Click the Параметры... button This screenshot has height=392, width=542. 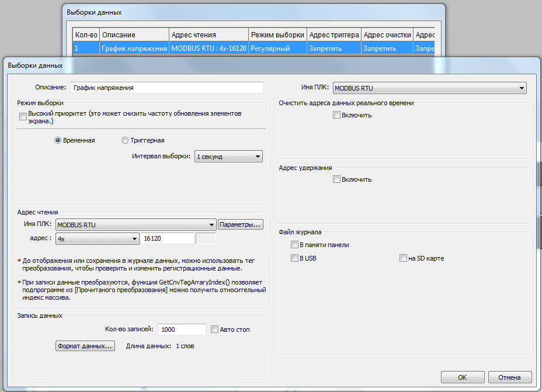point(241,225)
